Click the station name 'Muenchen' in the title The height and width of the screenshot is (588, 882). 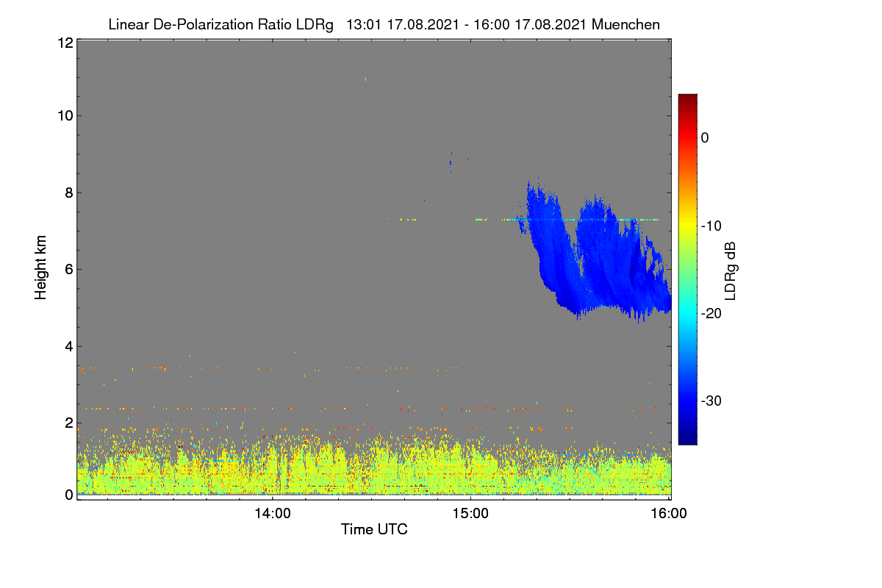click(x=625, y=24)
